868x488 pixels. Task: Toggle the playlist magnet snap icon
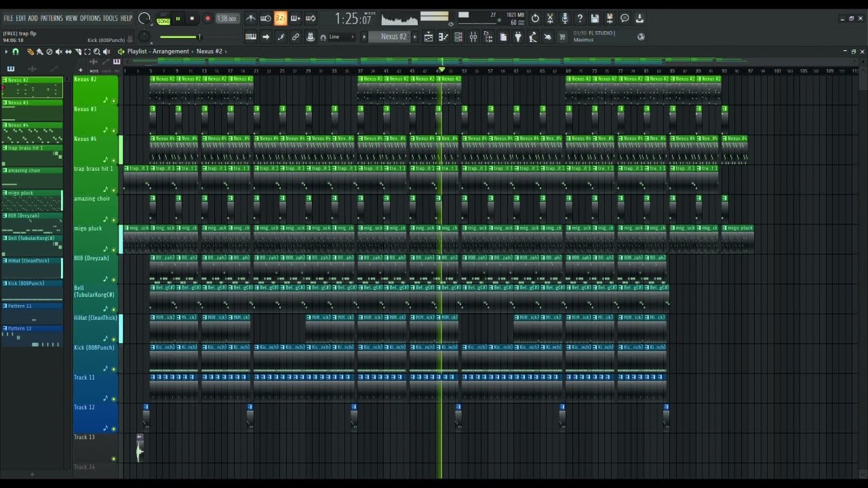tap(16, 52)
